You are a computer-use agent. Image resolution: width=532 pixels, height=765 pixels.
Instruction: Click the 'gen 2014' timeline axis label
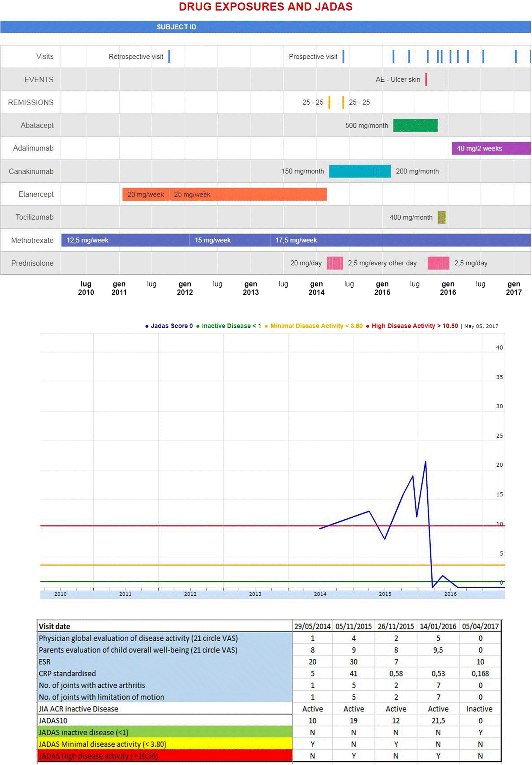[316, 288]
